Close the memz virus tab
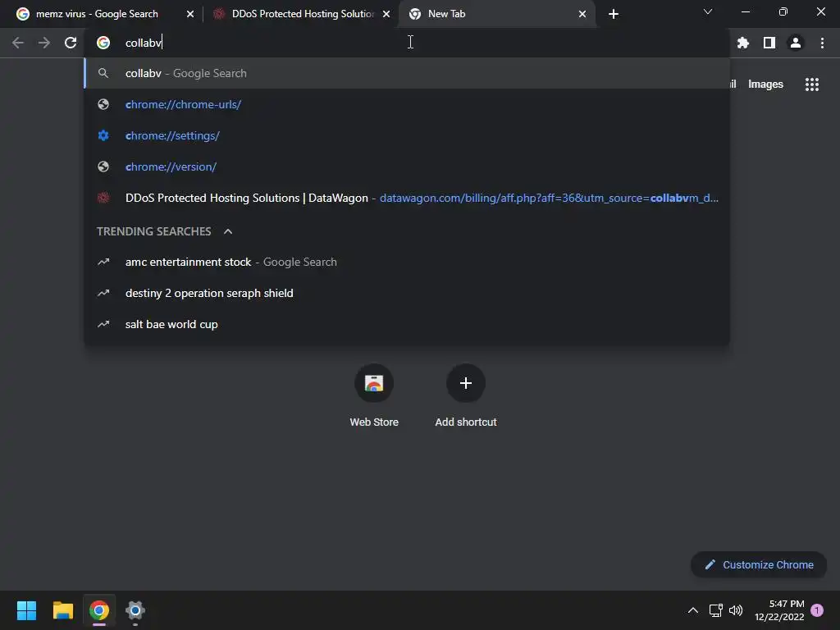This screenshot has width=840, height=630. 190,14
